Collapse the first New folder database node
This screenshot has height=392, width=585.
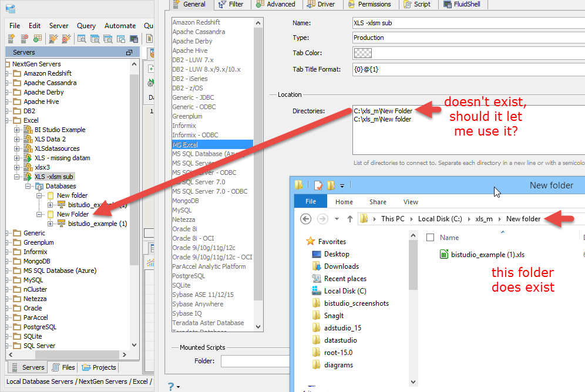tap(39, 195)
